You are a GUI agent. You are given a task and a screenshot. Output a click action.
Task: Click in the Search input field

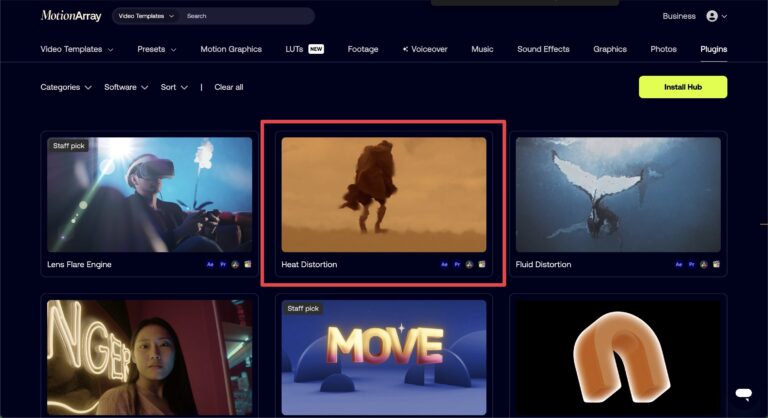pos(245,16)
